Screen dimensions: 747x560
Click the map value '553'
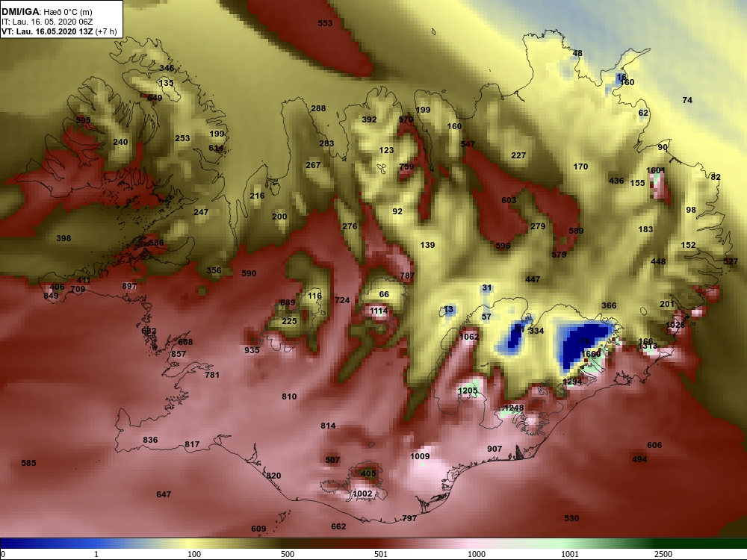tap(325, 23)
